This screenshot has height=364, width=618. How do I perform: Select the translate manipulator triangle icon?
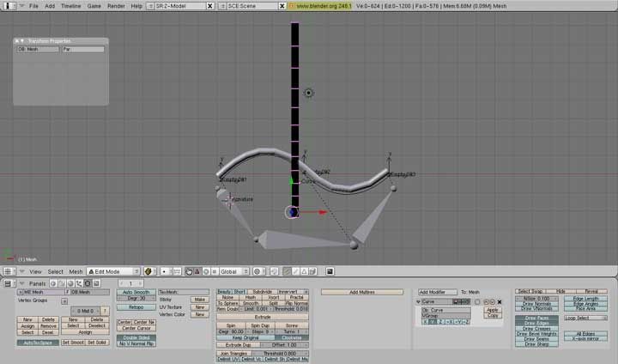coord(197,271)
